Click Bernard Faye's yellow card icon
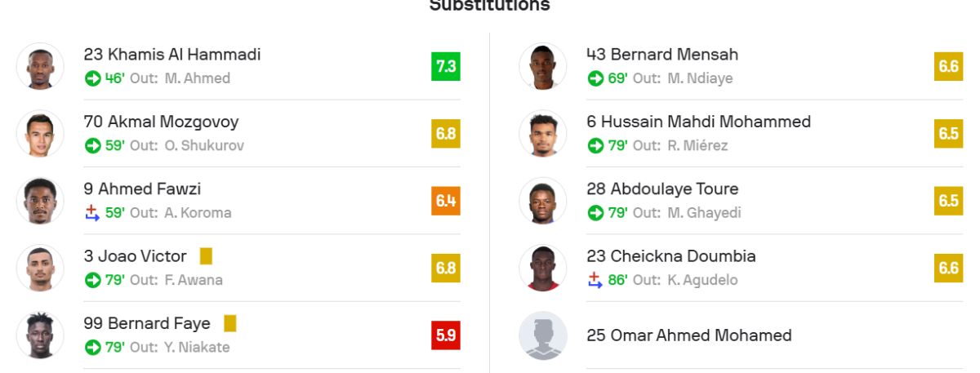980x373 pixels. click(229, 323)
